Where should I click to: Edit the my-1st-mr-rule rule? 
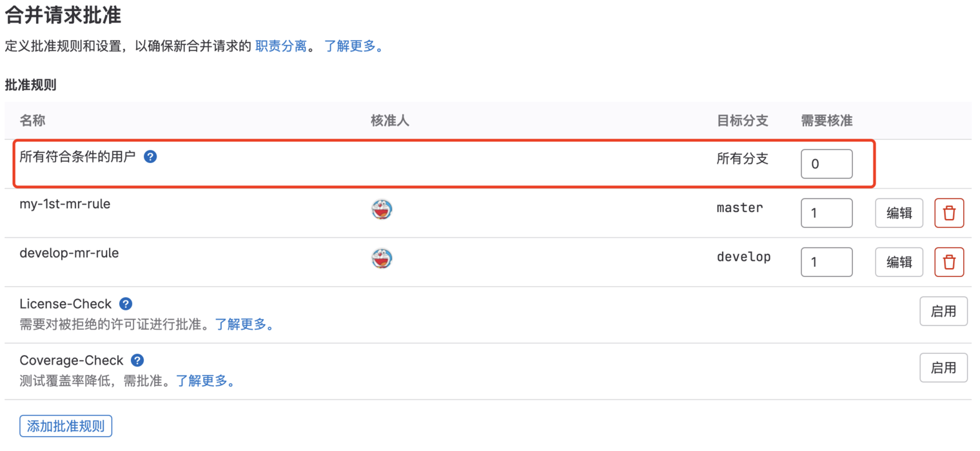(x=899, y=213)
